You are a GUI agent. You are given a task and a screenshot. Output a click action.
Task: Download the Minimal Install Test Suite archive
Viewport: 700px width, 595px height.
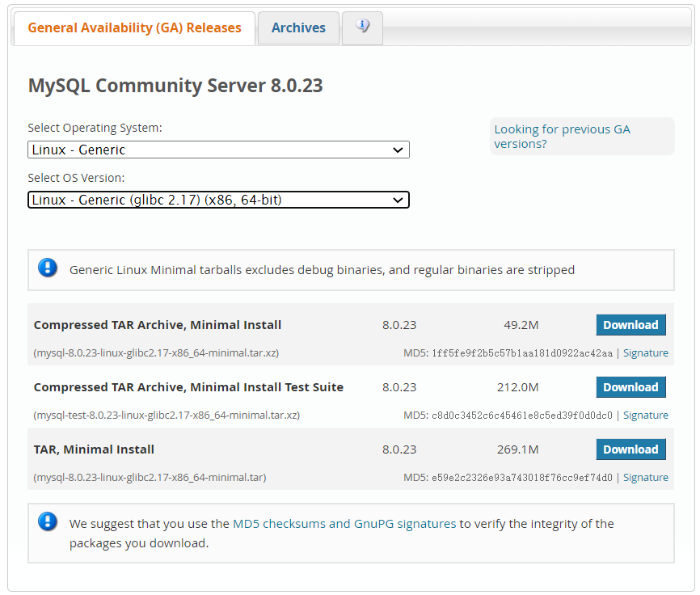click(630, 387)
